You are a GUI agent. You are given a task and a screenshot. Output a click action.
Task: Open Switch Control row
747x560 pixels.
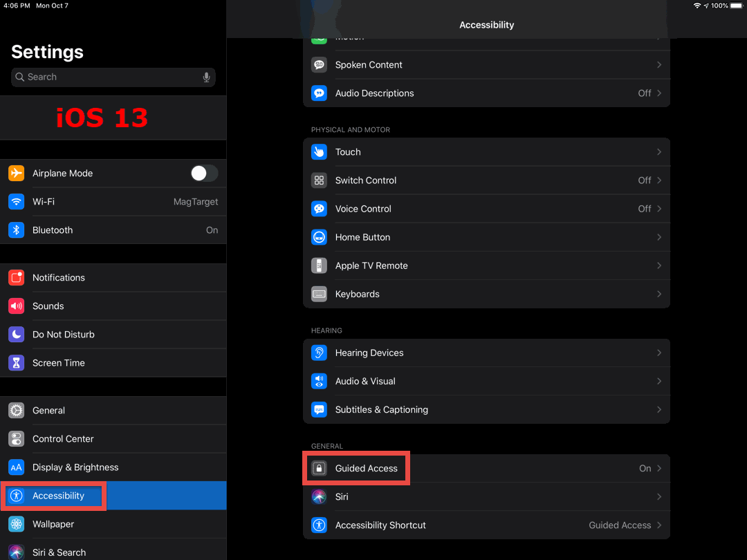point(486,180)
